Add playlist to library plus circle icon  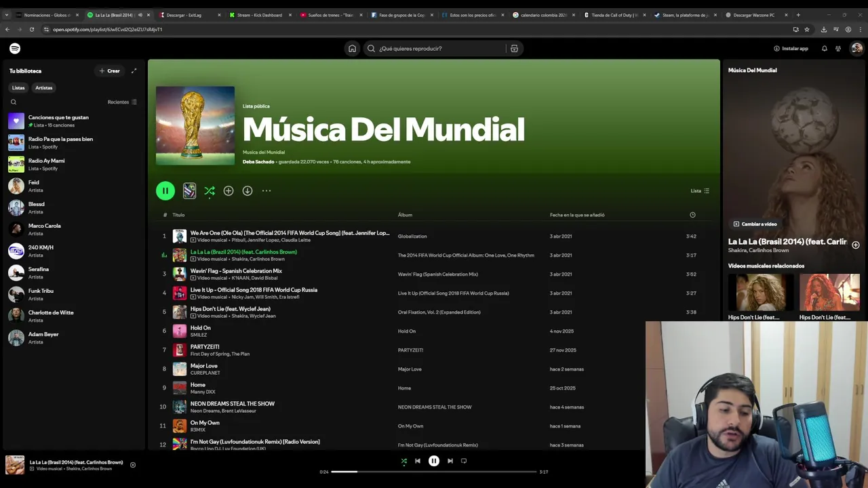tap(229, 190)
